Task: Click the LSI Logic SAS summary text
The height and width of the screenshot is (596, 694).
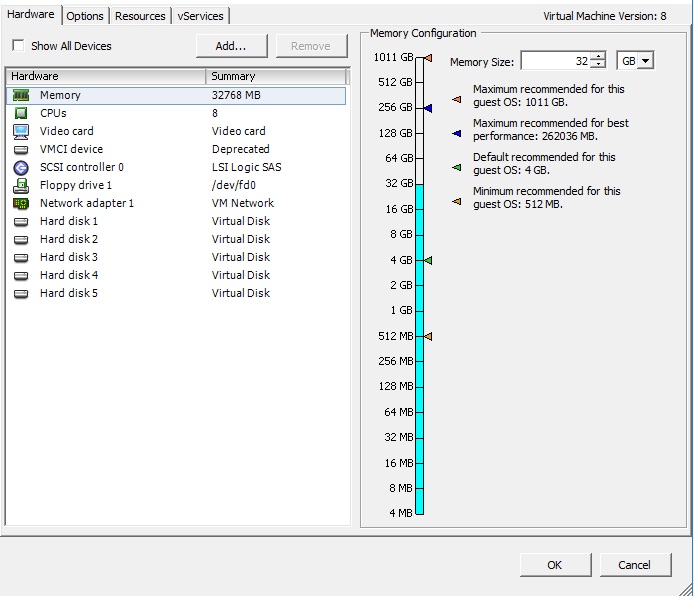Action: [x=247, y=167]
